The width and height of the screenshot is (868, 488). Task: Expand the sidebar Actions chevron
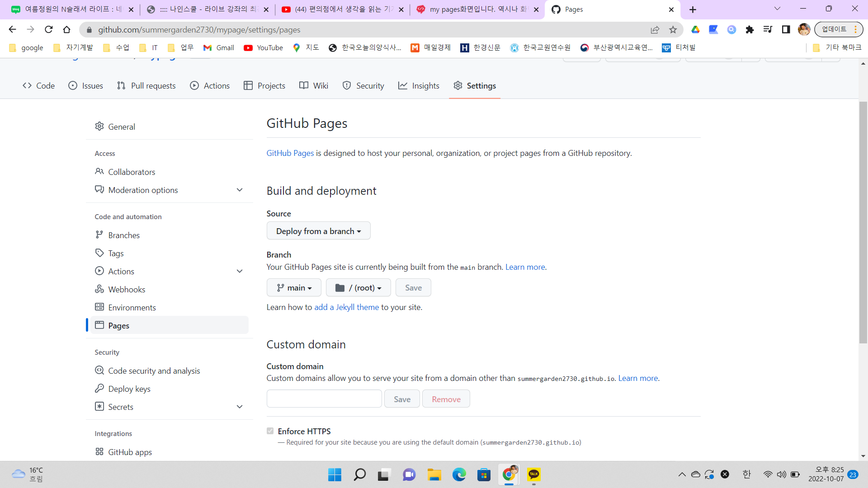coord(240,271)
